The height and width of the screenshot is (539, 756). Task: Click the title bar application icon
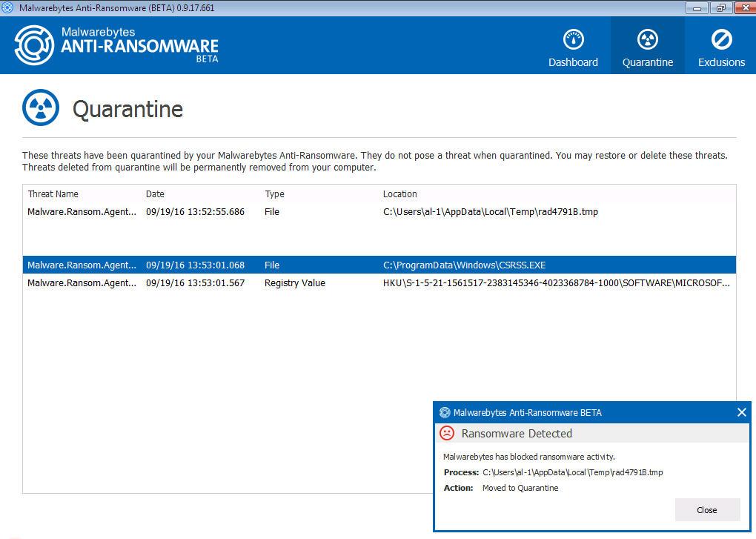pos(7,7)
